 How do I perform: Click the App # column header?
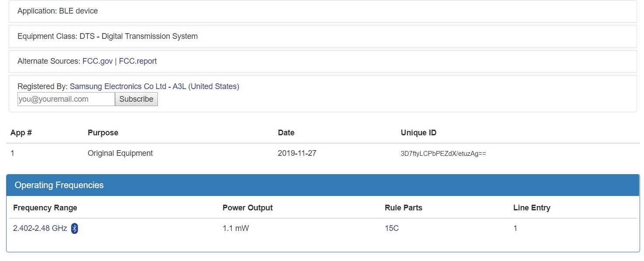click(x=21, y=133)
